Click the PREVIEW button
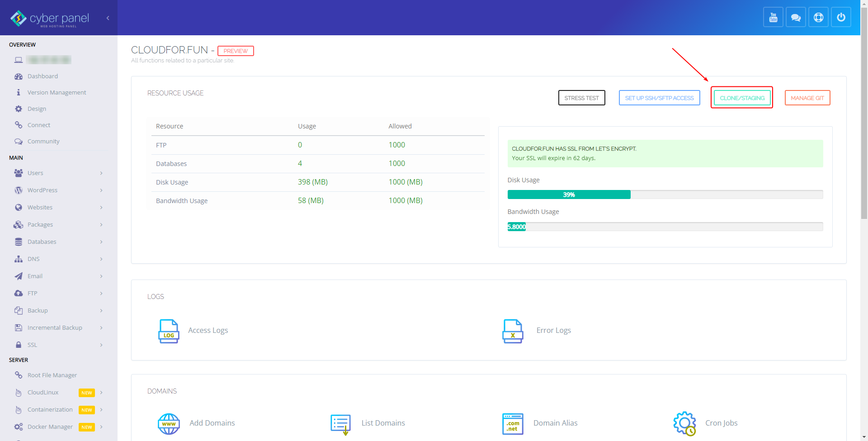This screenshot has height=441, width=868. coord(236,51)
